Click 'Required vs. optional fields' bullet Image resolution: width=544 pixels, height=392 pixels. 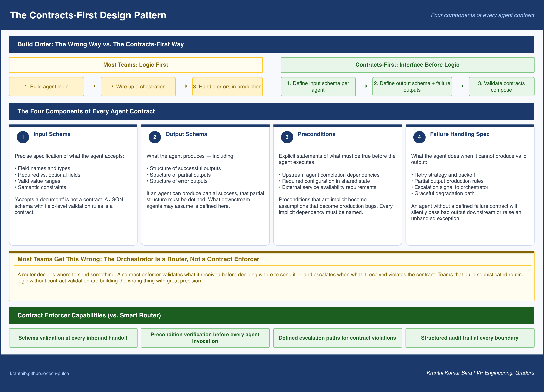point(47,175)
